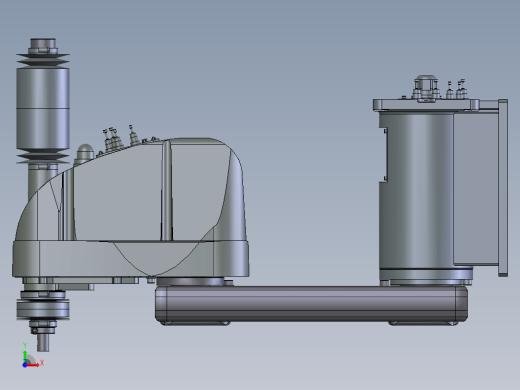
Task: Select the upper bellows on the spline shaft
Action: pos(43,60)
